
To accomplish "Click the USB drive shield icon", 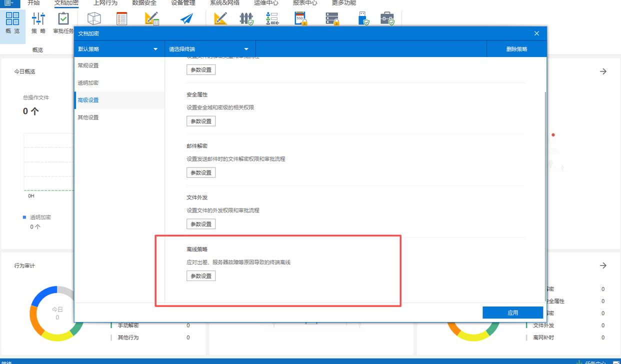I will pos(363,19).
